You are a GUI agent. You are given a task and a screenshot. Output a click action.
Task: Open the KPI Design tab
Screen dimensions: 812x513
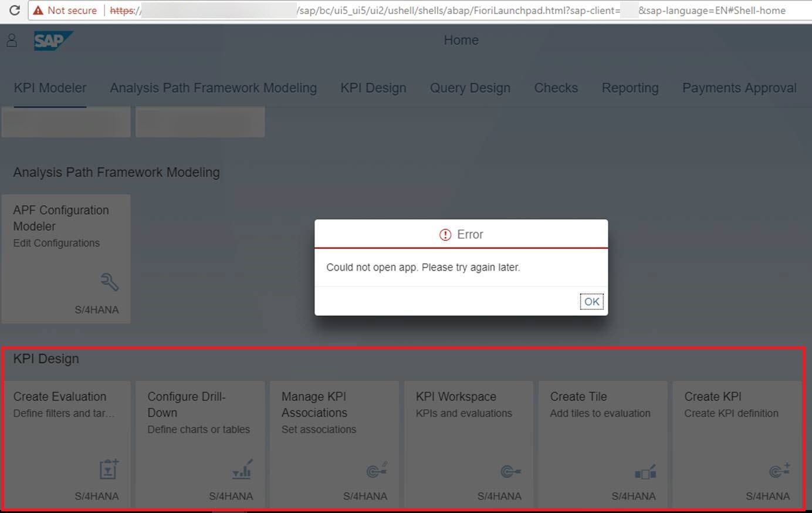373,88
